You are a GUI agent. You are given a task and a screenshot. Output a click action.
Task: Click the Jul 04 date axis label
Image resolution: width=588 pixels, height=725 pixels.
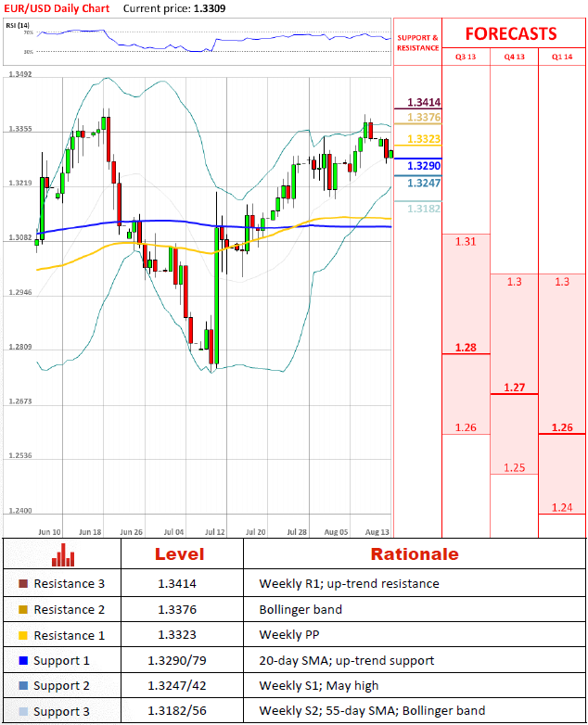click(x=173, y=532)
